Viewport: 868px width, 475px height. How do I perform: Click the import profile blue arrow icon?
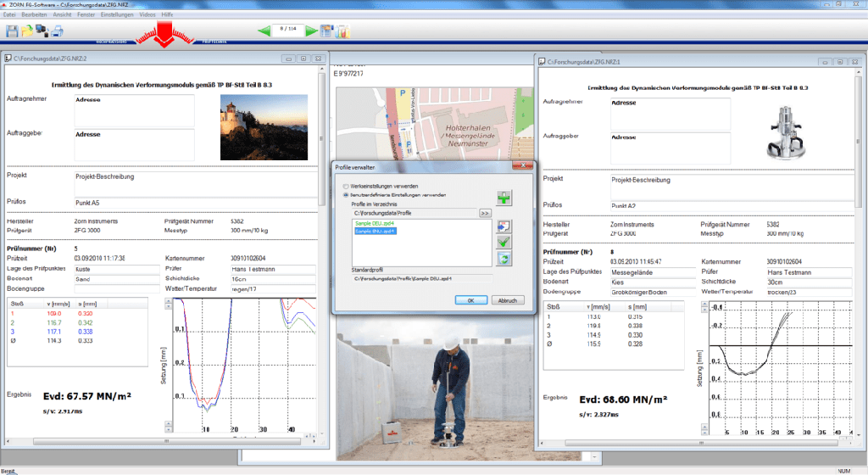(504, 226)
